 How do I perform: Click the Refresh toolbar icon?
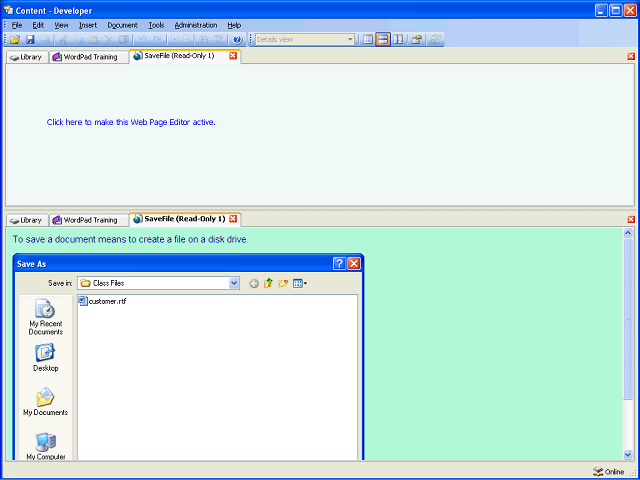[436, 40]
